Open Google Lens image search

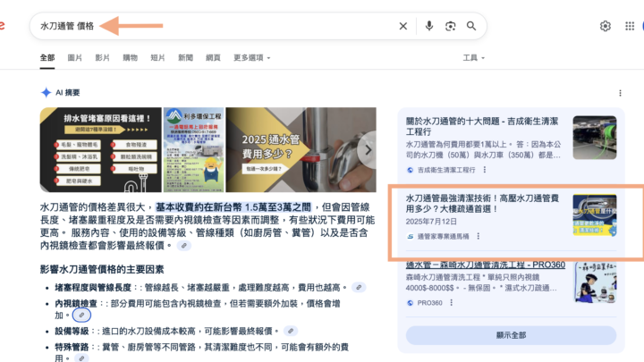(x=450, y=27)
